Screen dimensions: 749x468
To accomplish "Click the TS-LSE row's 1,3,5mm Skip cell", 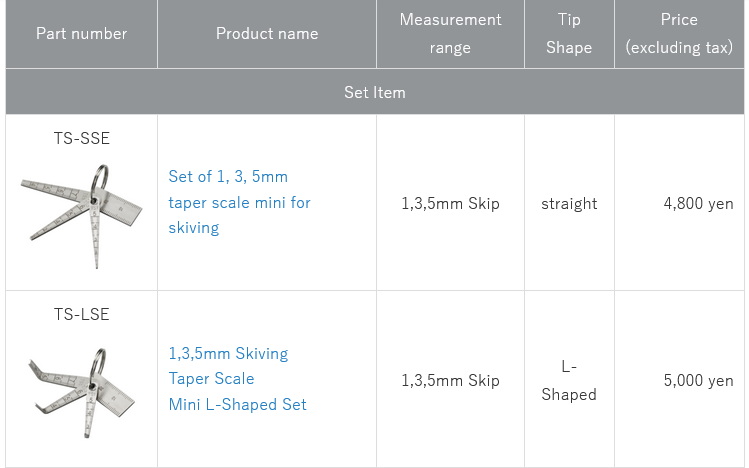I will click(x=450, y=380).
